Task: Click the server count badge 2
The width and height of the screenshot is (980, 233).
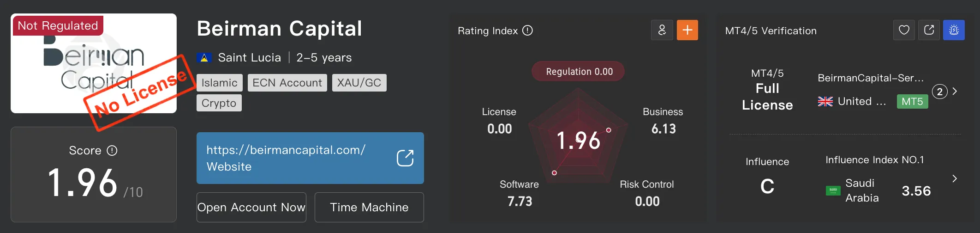Action: (x=940, y=92)
